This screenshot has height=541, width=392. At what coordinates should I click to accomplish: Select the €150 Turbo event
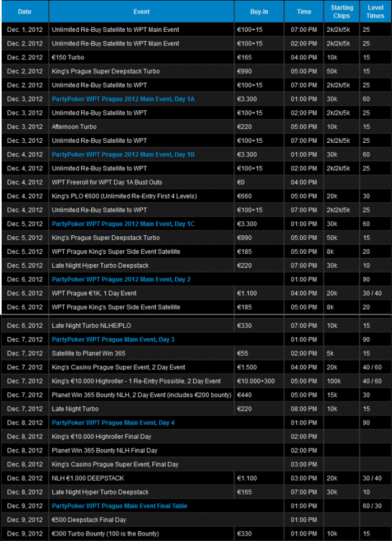pos(68,57)
